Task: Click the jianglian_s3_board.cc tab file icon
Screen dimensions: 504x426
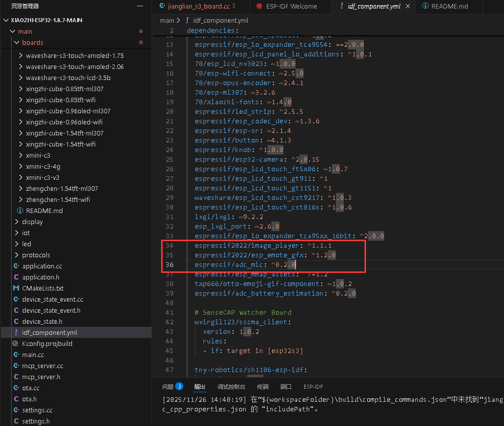Action: [162, 6]
